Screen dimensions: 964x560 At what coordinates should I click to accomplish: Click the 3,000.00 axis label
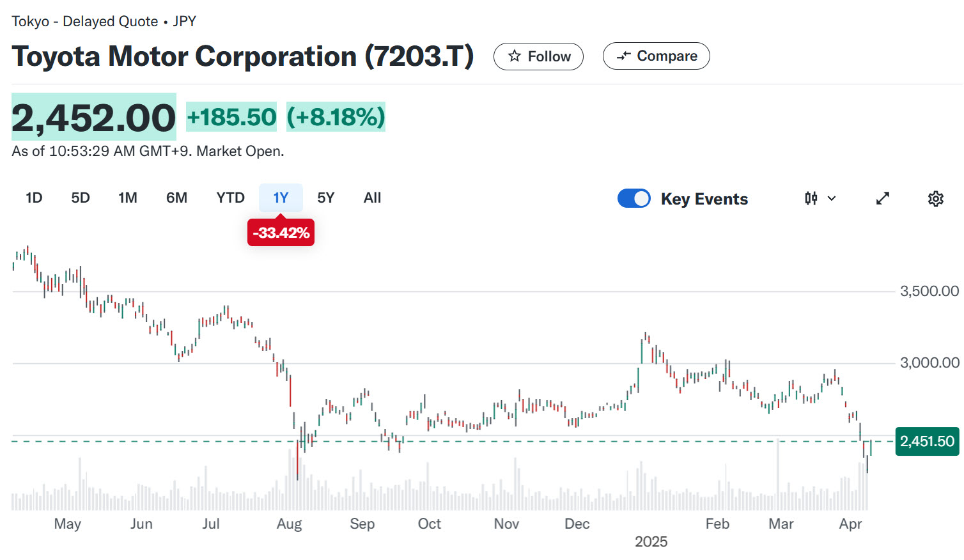(929, 363)
